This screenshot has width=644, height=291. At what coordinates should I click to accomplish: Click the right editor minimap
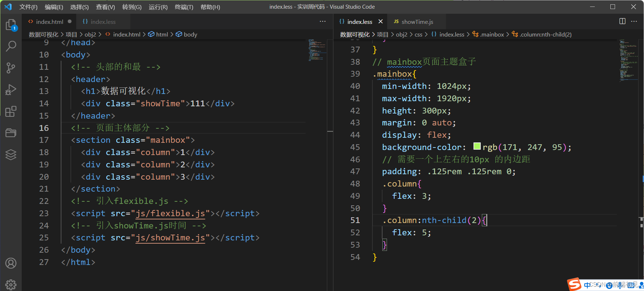click(628, 60)
